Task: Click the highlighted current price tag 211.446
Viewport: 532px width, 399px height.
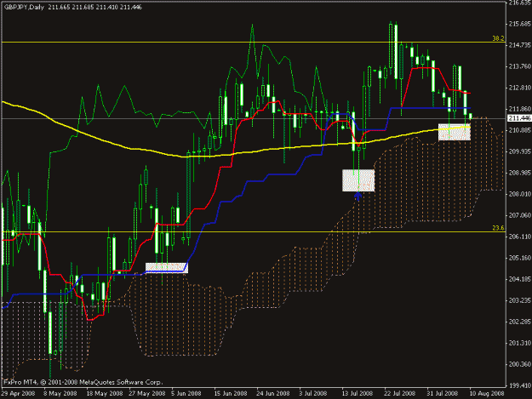Action: pos(519,118)
